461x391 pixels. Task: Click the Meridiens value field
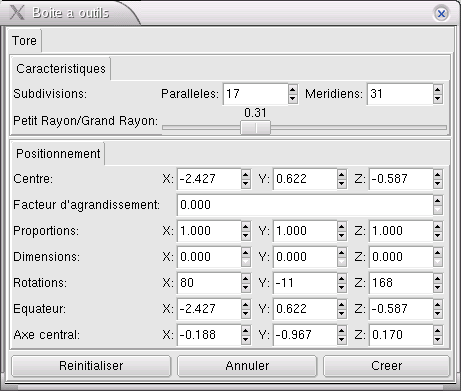click(x=400, y=94)
